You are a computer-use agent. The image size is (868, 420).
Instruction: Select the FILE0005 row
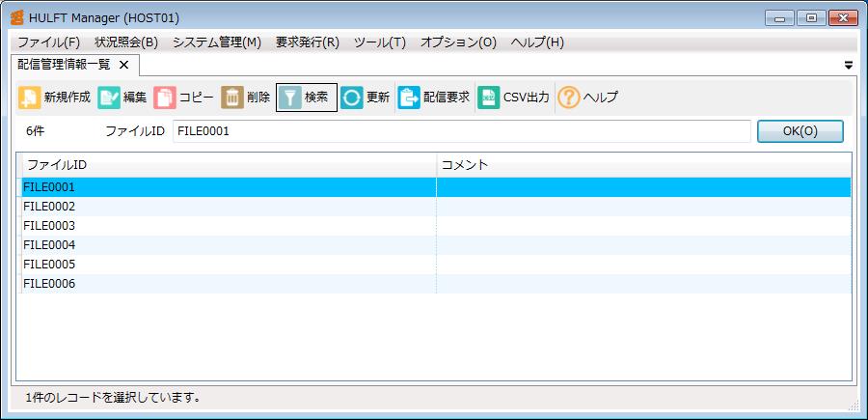tap(436, 265)
